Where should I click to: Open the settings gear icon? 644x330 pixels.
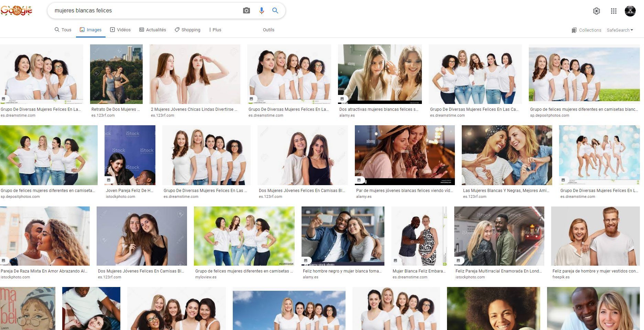pos(597,11)
